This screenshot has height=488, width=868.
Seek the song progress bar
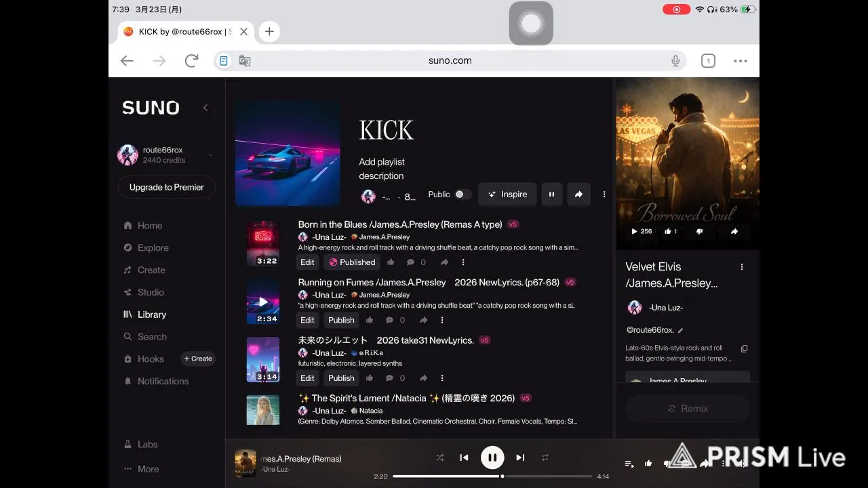click(x=492, y=476)
